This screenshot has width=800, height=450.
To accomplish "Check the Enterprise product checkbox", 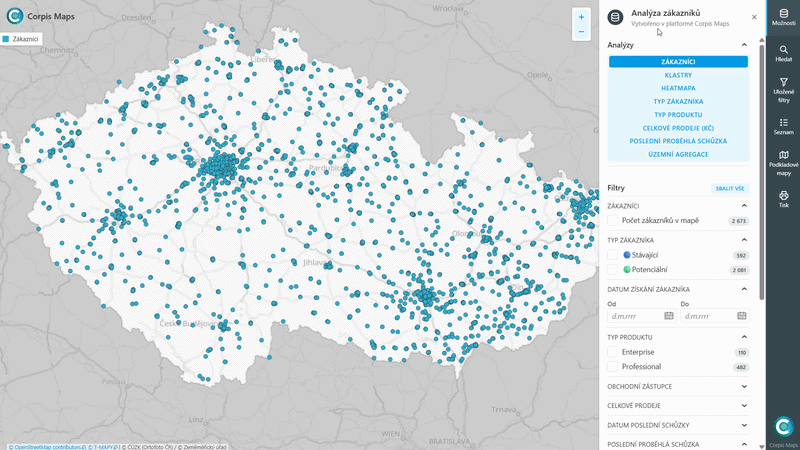I will [612, 352].
